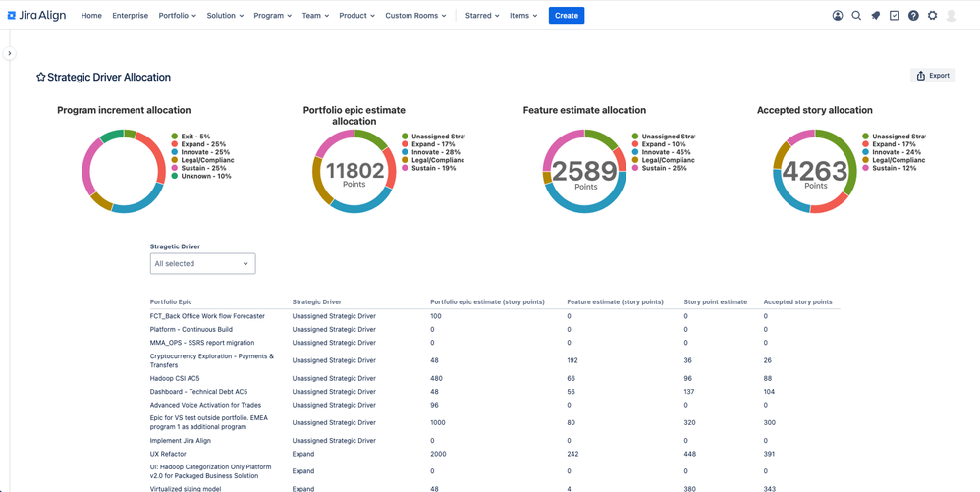980x492 pixels.
Task: Select the Enterprise menu item
Action: (x=130, y=16)
